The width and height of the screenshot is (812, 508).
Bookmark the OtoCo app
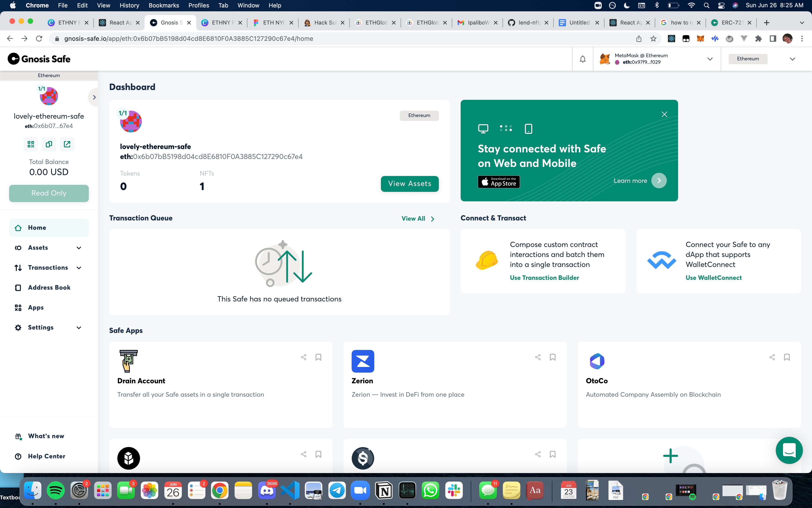(x=787, y=357)
